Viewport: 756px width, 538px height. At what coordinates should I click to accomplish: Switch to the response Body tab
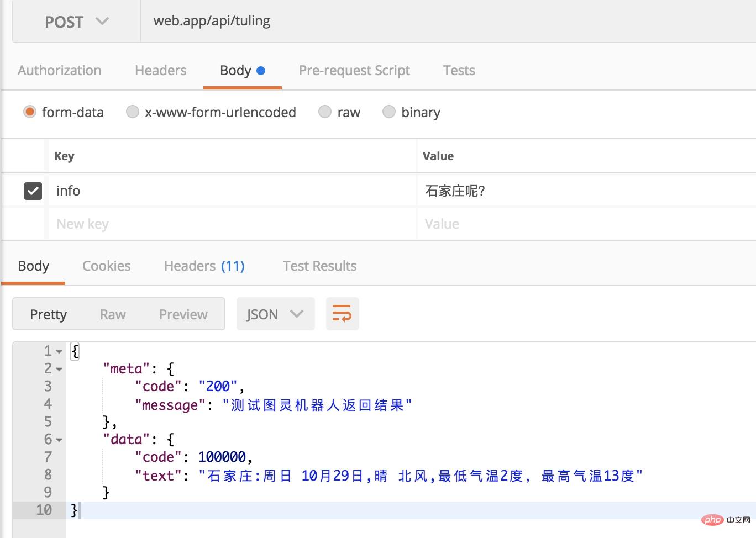34,266
